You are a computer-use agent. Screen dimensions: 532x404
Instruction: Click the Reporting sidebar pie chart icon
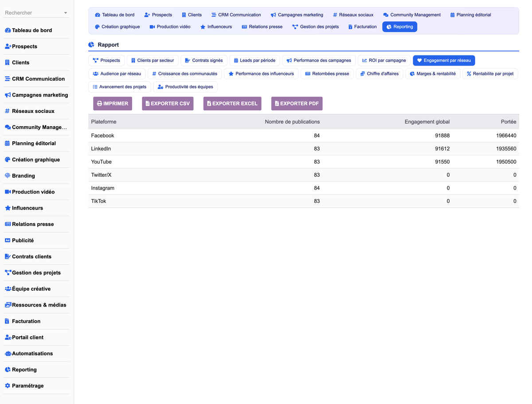point(8,370)
